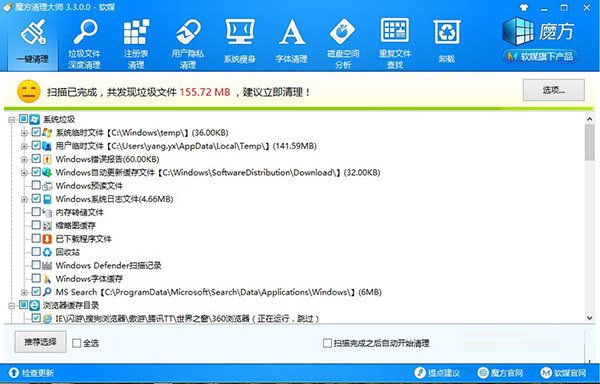Click the 缩略图缓存 thumbnail icon

47,226
